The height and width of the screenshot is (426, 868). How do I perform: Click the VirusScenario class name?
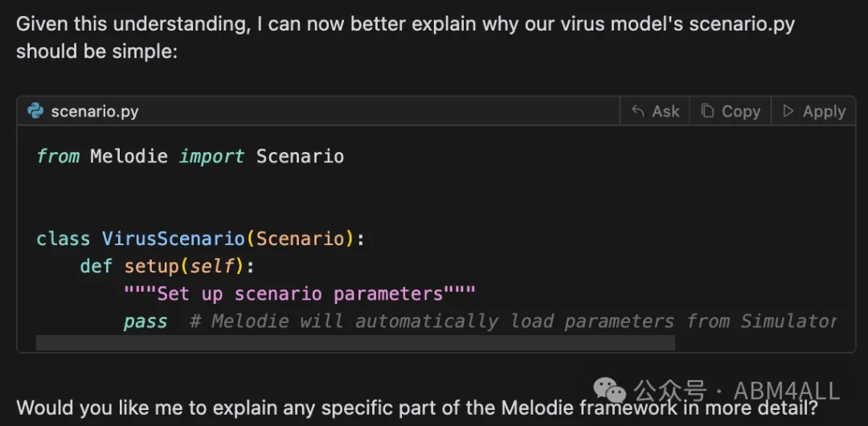174,239
